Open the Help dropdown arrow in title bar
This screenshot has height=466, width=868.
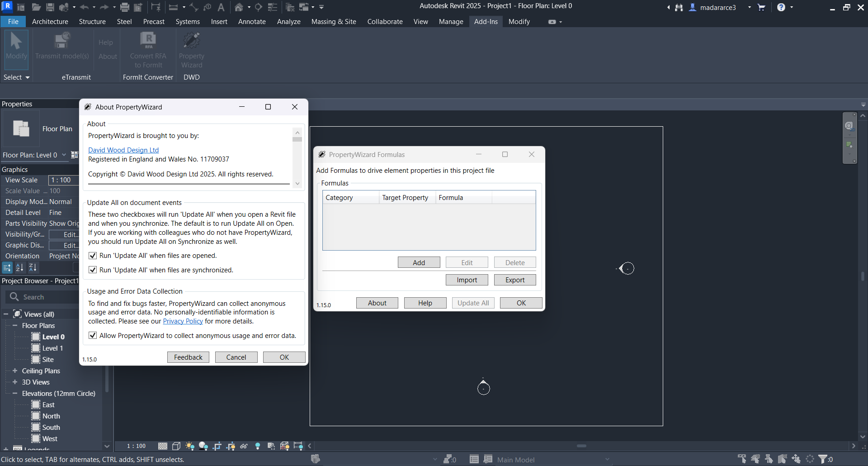(x=792, y=7)
